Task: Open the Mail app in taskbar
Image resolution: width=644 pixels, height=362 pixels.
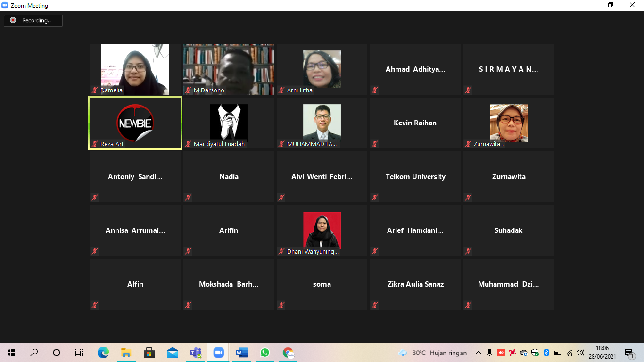Action: coord(172,353)
